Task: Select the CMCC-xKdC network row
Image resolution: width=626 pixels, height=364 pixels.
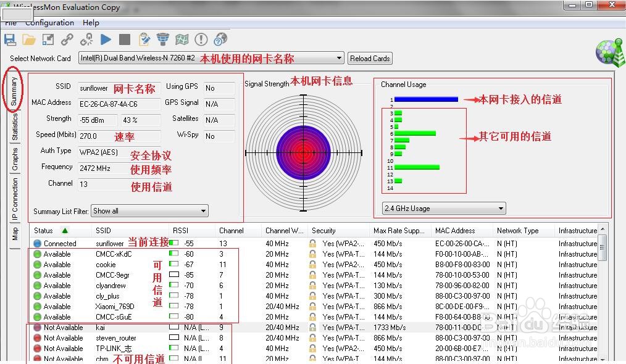Action: click(x=315, y=254)
